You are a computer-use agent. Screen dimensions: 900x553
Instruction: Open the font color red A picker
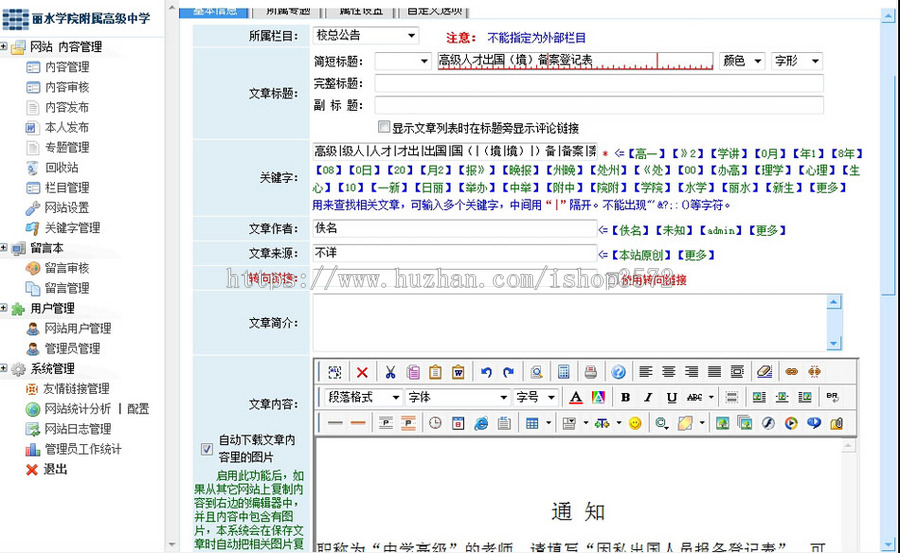(576, 397)
